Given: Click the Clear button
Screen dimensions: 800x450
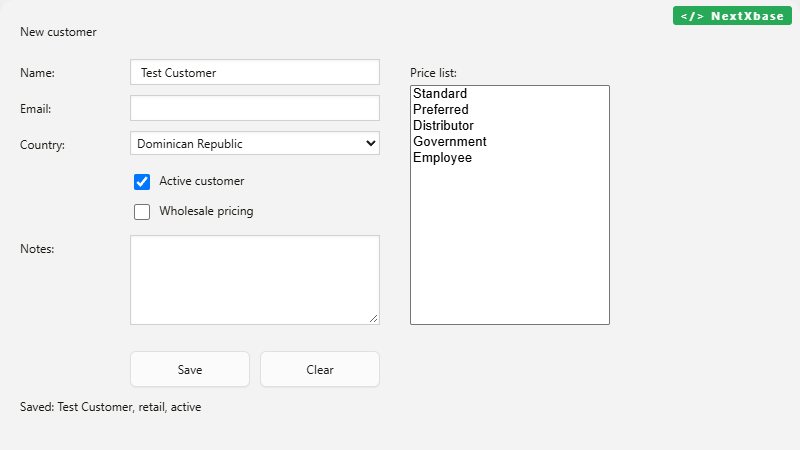Looking at the screenshot, I should click(x=320, y=369).
